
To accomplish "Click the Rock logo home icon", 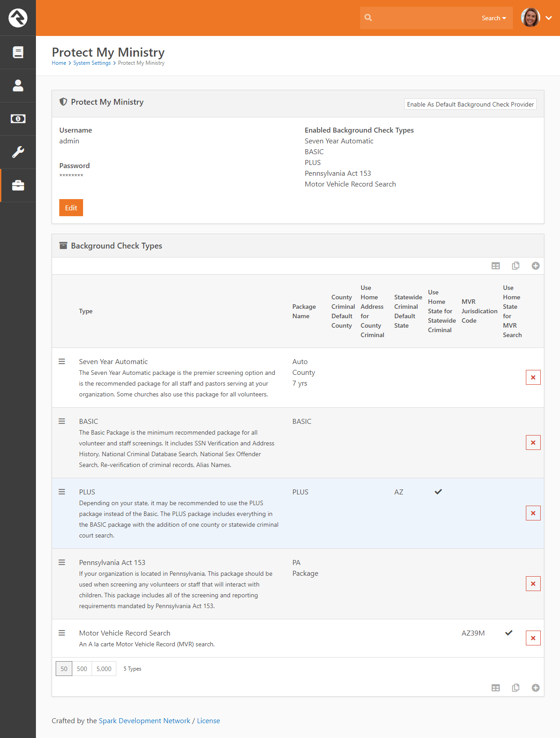I will tap(18, 18).
